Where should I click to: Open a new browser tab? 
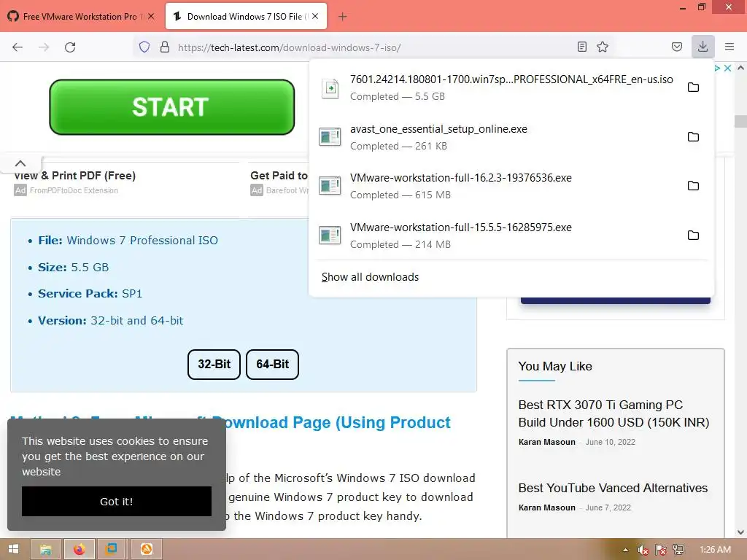pos(343,17)
